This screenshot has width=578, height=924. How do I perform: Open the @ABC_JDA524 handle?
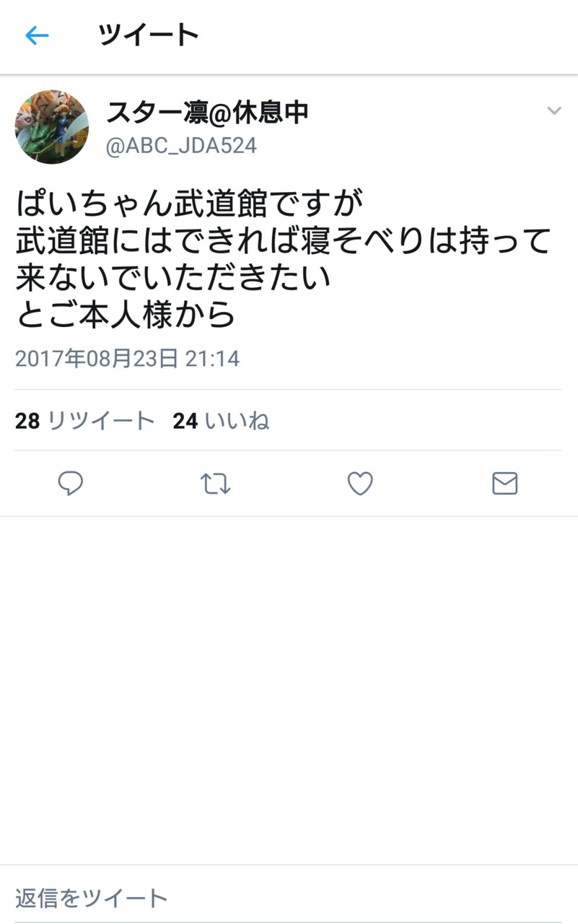point(181,146)
